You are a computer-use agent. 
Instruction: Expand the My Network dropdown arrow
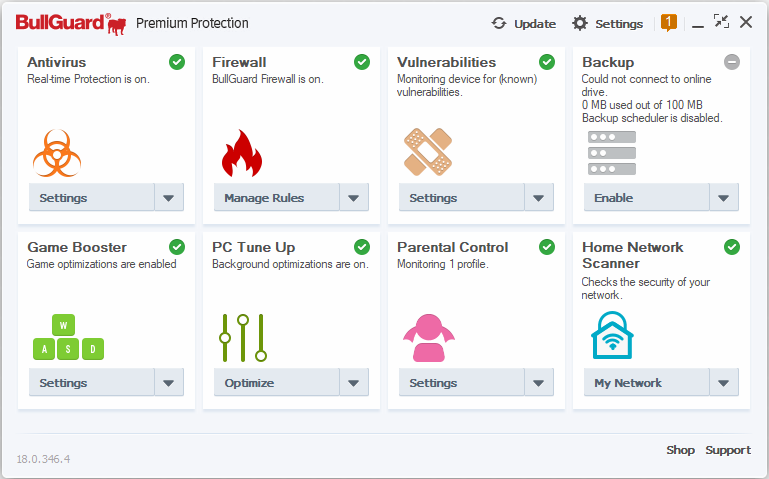click(724, 383)
